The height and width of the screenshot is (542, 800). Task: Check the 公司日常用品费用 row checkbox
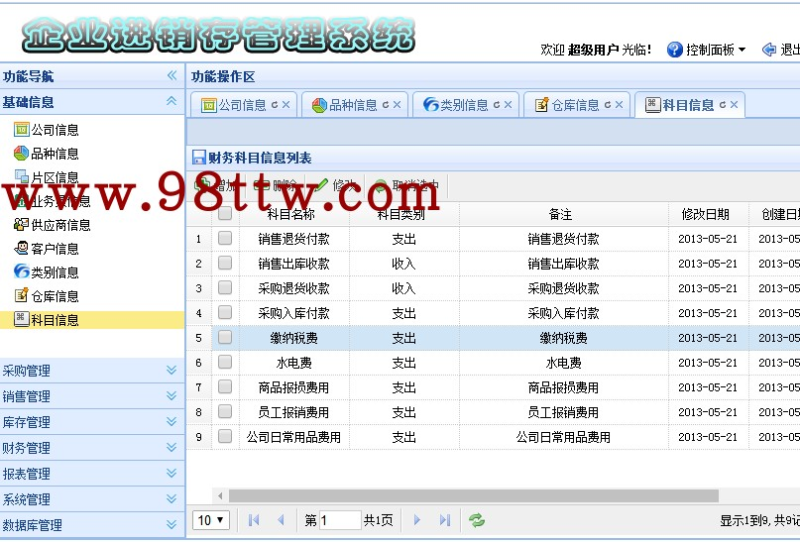pos(225,436)
